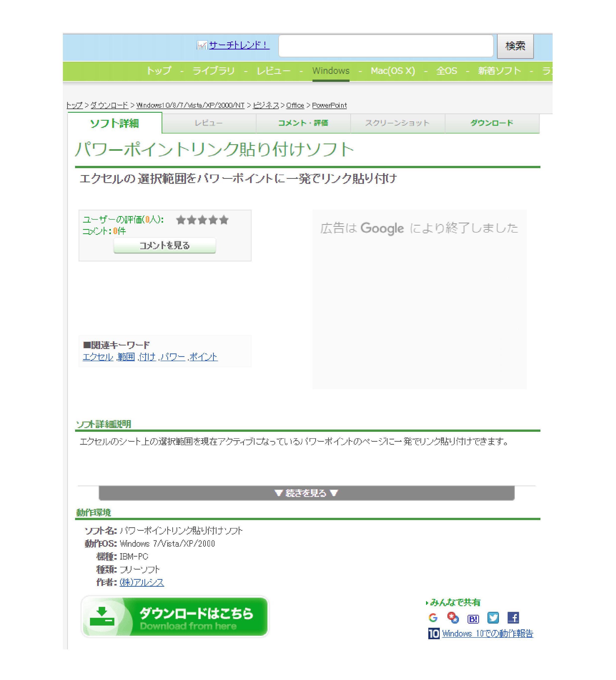
Task: Click the エクセル keyword link
Action: click(98, 357)
